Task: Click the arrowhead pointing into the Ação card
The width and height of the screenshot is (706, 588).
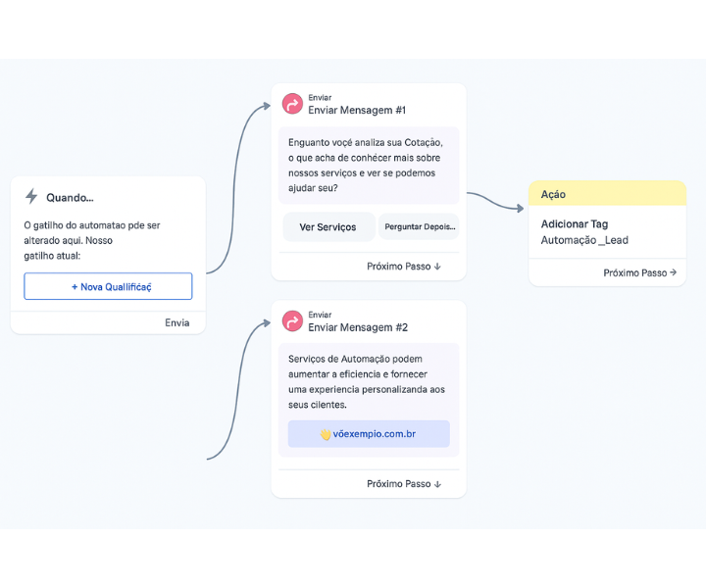Action: [x=520, y=207]
